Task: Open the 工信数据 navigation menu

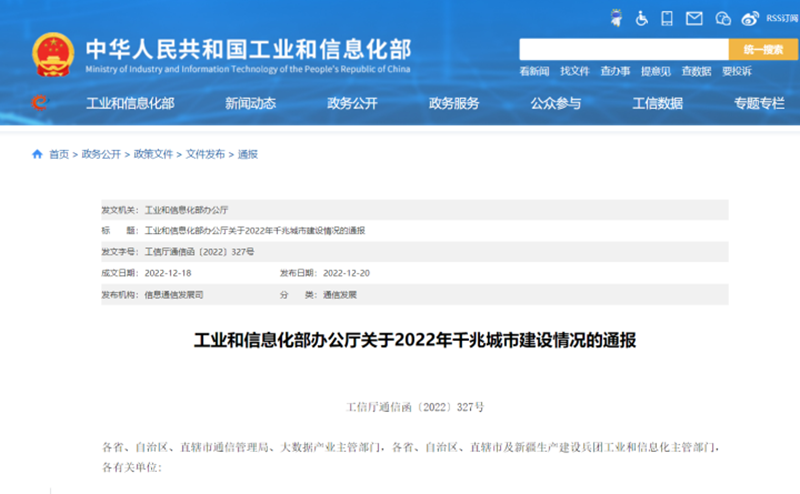Action: (x=657, y=103)
